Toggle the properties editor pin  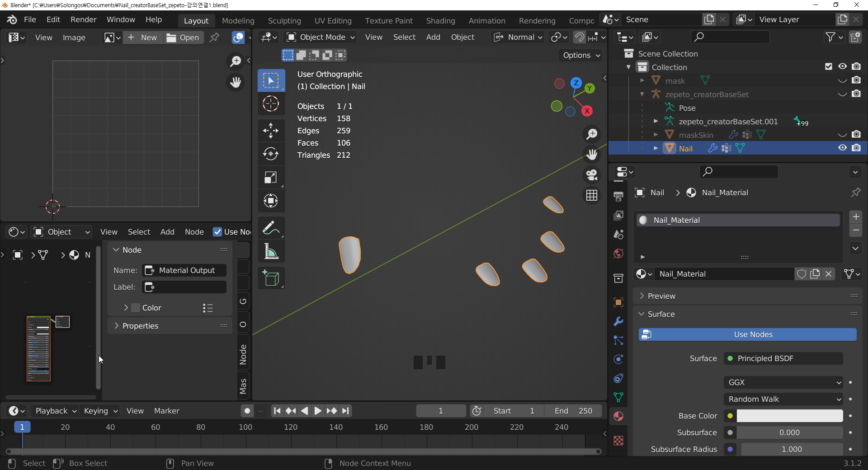[x=856, y=193]
